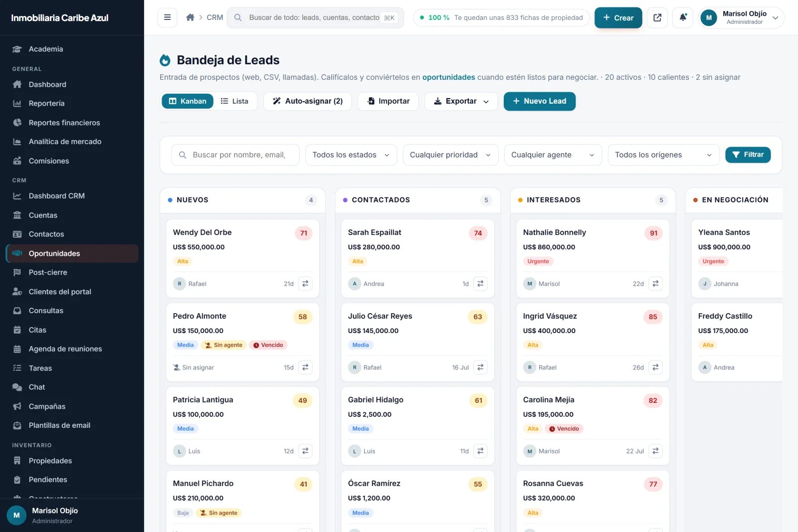Click the flame icon beside Bandeja de Leads
The width and height of the screenshot is (798, 532).
click(x=165, y=60)
